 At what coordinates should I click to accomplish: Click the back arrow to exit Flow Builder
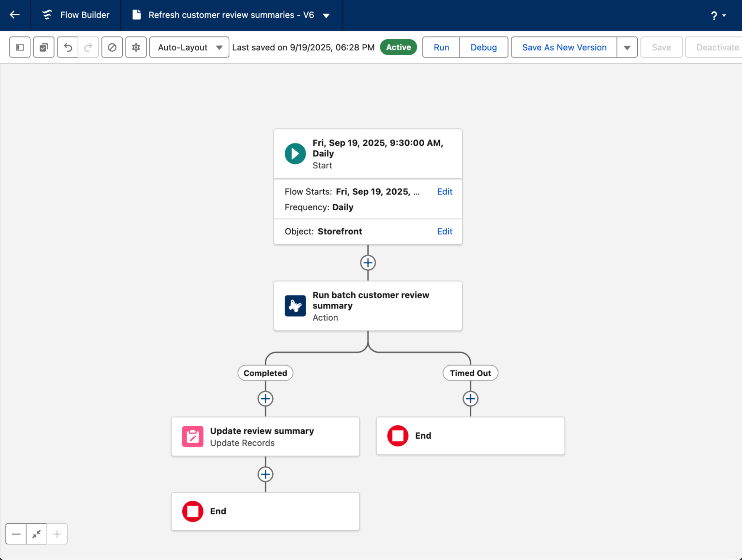click(14, 15)
